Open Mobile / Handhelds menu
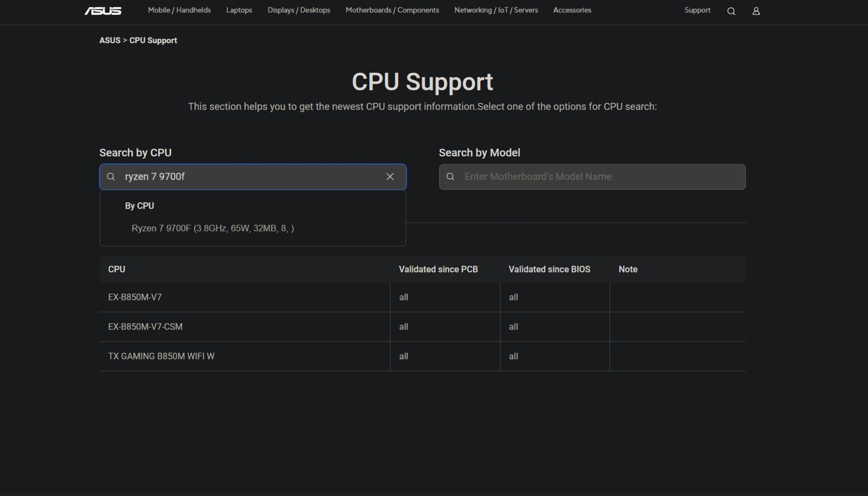The height and width of the screenshot is (496, 868). [179, 10]
